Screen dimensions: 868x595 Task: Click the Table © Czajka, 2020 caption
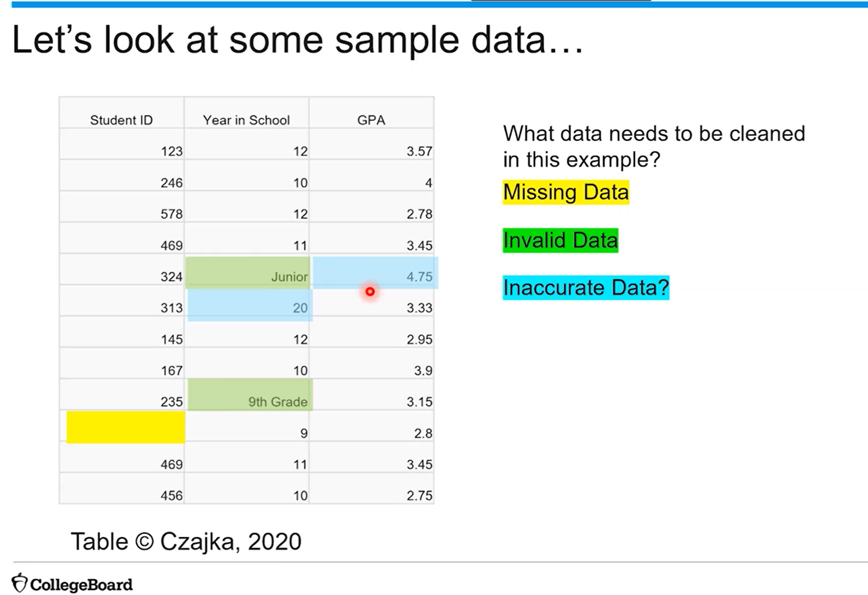coord(186,542)
